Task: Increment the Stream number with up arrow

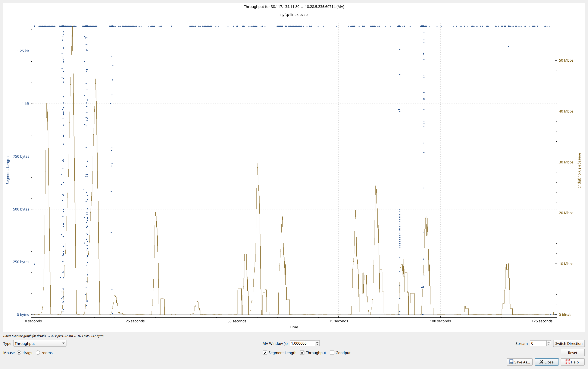Action: (548, 342)
